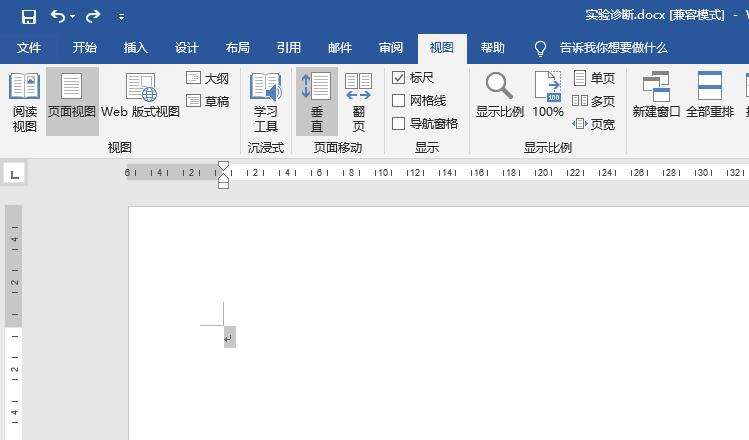
Task: Open 学习工具 immersive learning tools
Action: coord(266,102)
